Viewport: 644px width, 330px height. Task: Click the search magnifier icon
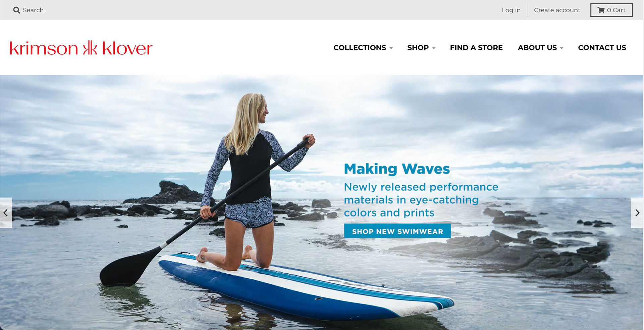coord(16,10)
